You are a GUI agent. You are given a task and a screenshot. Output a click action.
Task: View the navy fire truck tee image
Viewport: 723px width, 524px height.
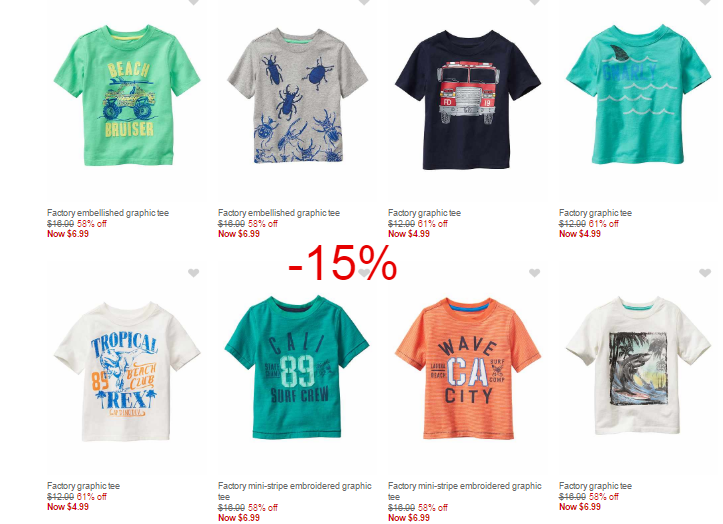click(468, 99)
